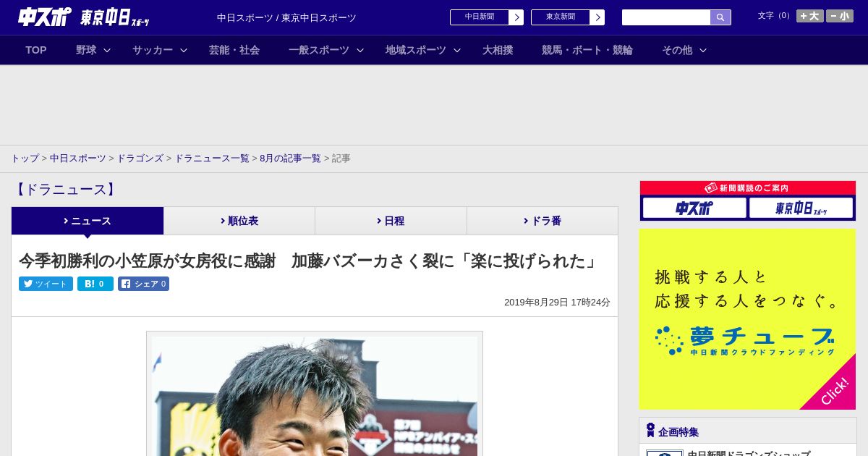Image resolution: width=868 pixels, height=456 pixels.
Task: Share article on Facebook シェア button
Action: [143, 284]
